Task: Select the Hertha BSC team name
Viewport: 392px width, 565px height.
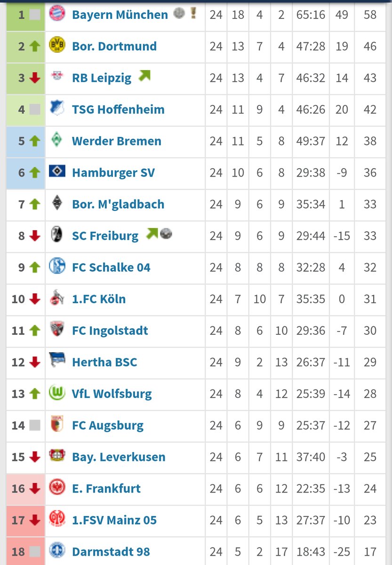Action: click(x=104, y=362)
